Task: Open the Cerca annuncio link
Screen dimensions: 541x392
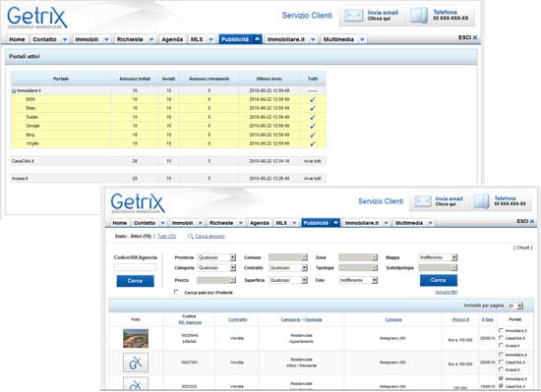Action: click(x=210, y=237)
